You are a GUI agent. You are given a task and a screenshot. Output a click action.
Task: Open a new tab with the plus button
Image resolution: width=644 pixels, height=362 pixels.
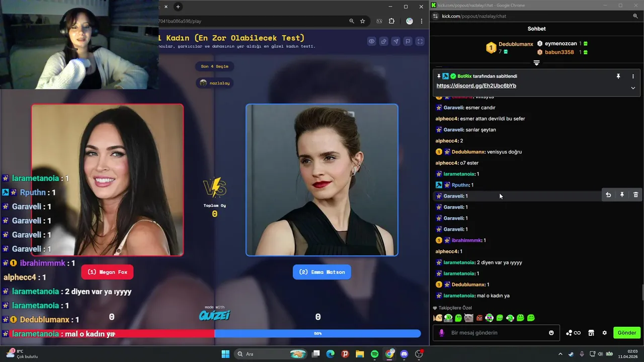[178, 7]
